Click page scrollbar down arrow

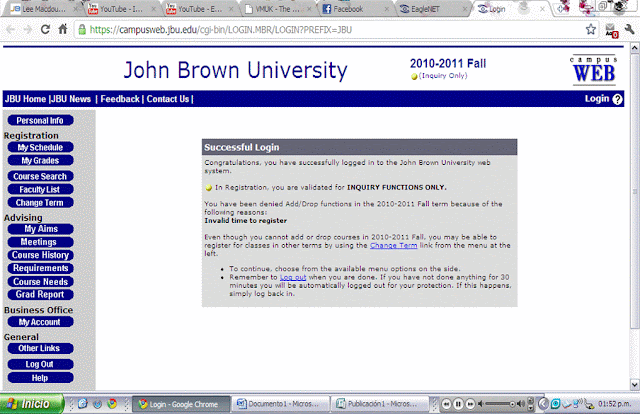[x=635, y=385]
